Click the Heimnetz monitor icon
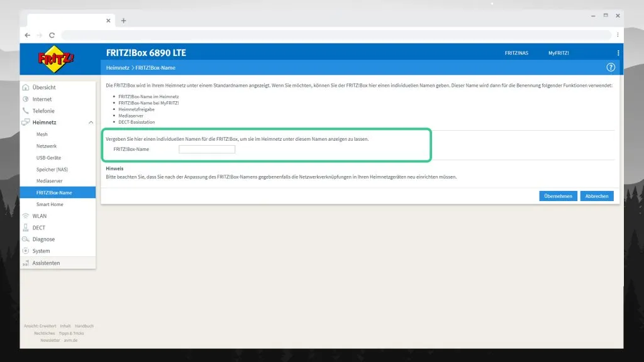 pyautogui.click(x=25, y=123)
